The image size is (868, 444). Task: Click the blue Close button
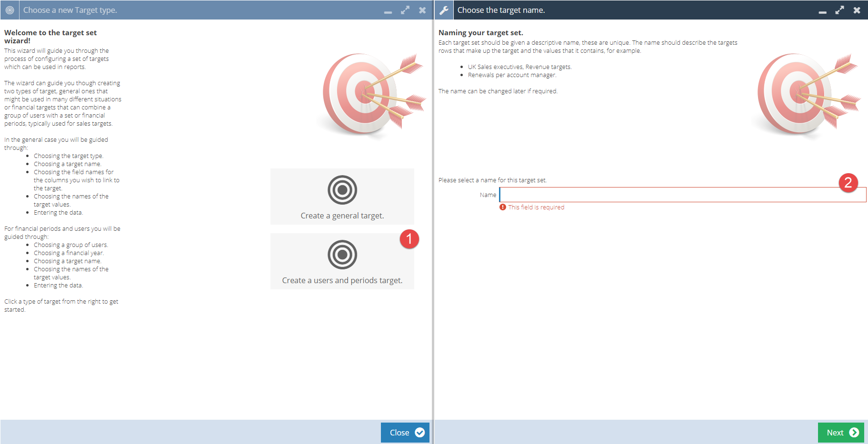point(405,433)
